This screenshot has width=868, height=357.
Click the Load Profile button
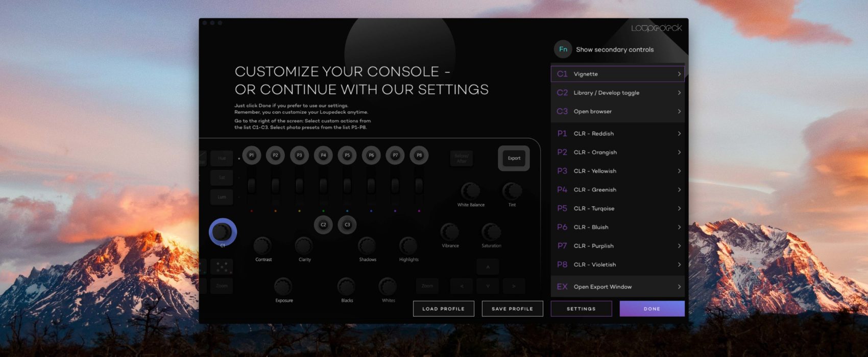443,309
